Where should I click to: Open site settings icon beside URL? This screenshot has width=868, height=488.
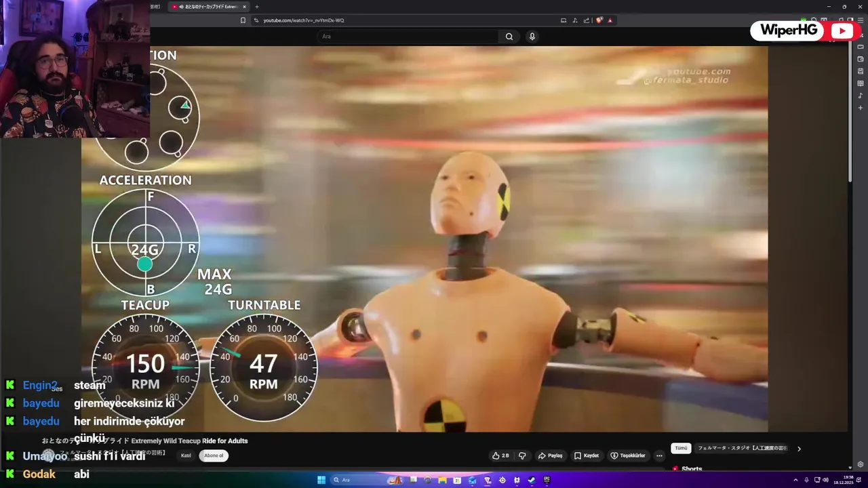click(x=256, y=20)
